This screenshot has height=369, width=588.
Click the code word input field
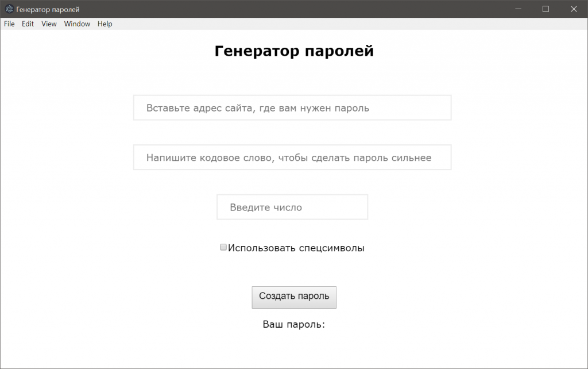tap(292, 157)
